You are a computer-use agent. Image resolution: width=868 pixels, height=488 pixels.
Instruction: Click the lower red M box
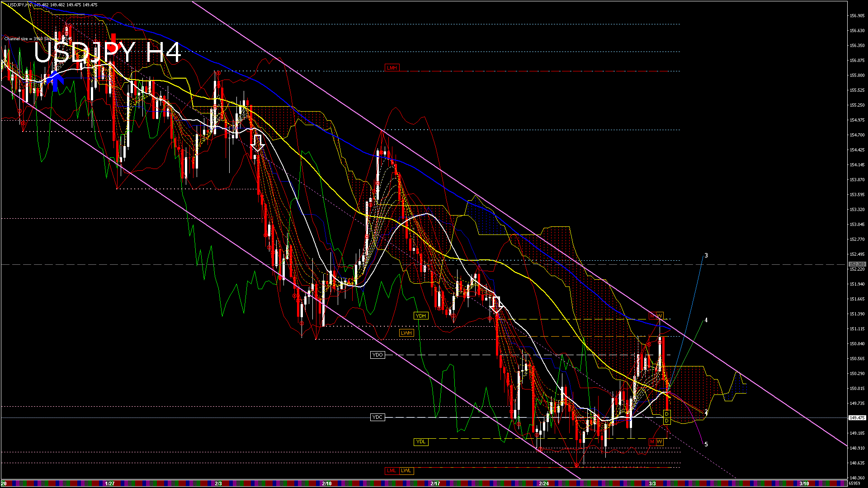coord(652,441)
